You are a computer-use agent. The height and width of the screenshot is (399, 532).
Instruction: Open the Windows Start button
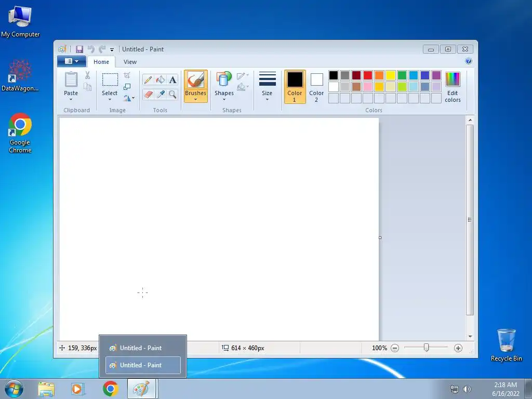point(14,389)
